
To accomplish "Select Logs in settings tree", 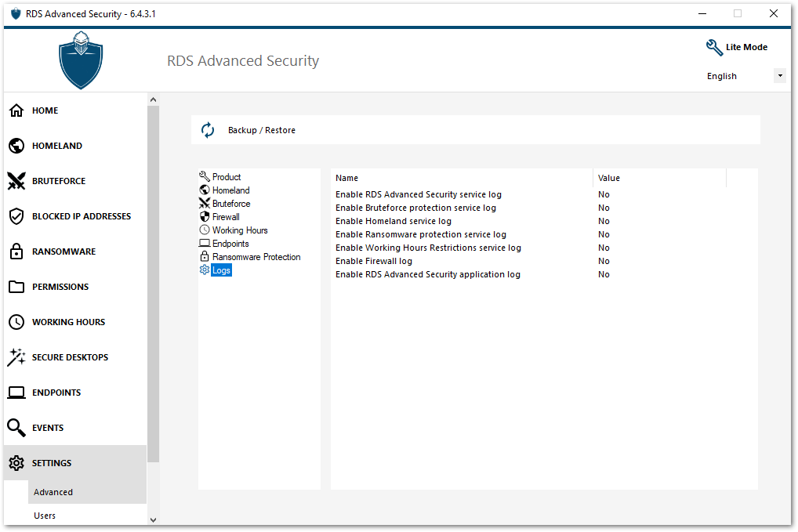I will (221, 270).
